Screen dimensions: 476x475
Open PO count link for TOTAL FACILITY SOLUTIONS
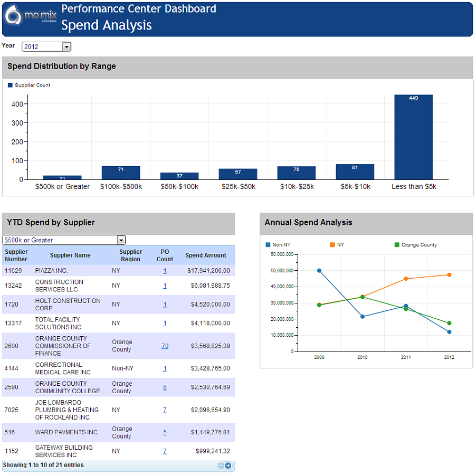[165, 323]
